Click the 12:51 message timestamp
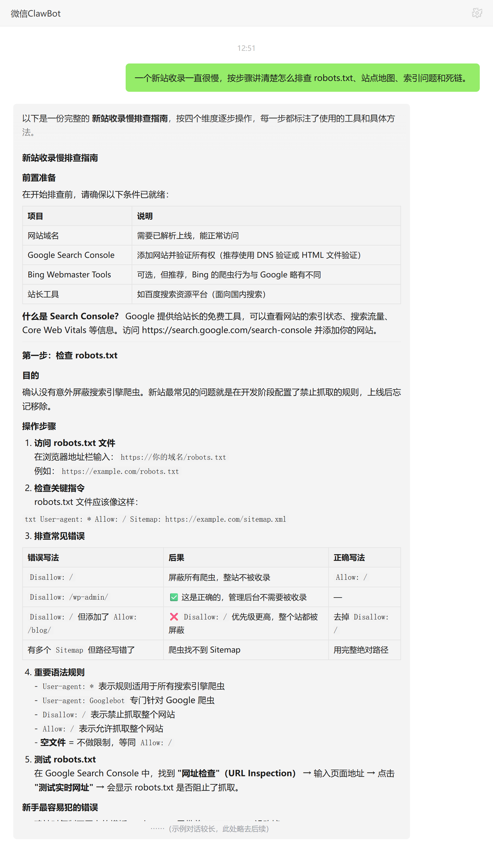 point(246,48)
